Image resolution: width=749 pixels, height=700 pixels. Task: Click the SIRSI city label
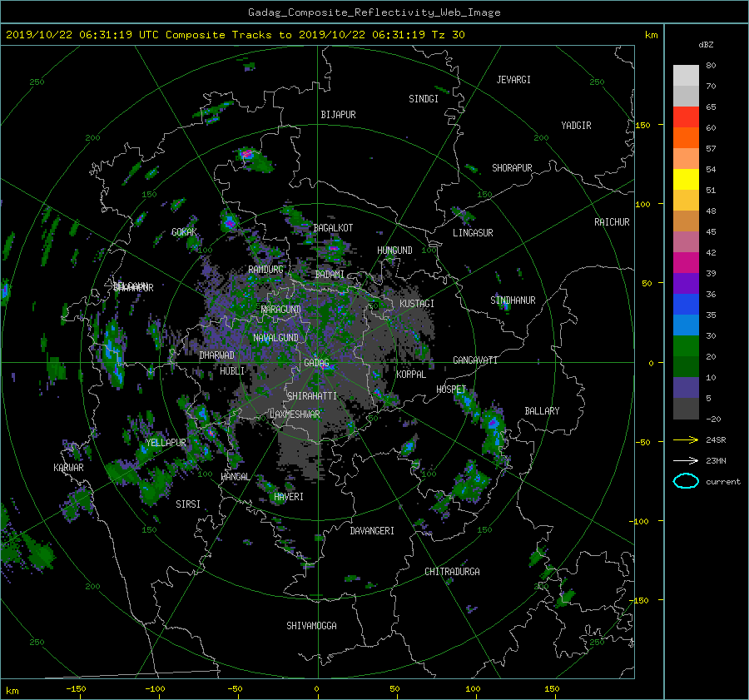[x=188, y=504]
